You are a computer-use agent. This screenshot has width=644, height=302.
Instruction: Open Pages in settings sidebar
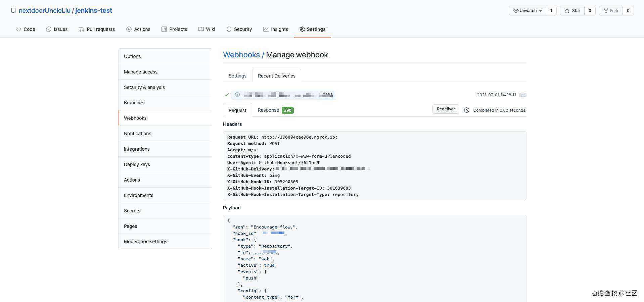pyautogui.click(x=165, y=226)
